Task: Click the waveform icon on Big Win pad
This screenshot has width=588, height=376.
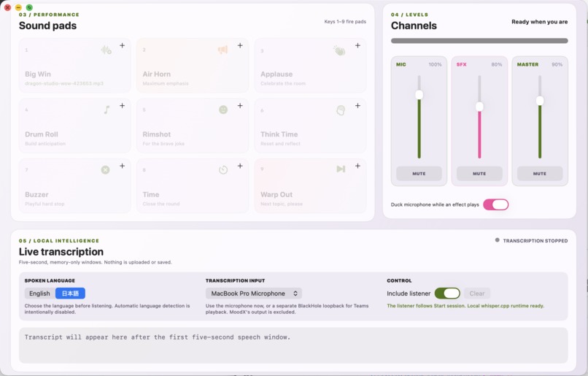Action: pyautogui.click(x=106, y=50)
